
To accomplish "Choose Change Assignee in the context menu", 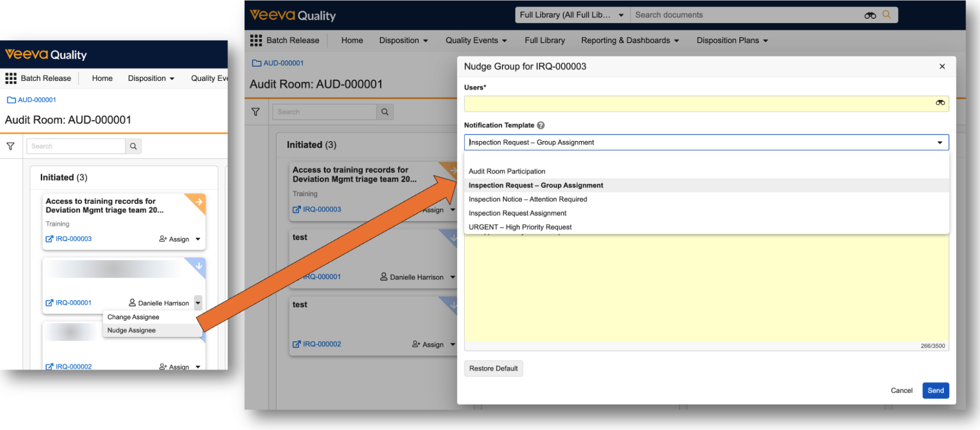I will (x=133, y=317).
